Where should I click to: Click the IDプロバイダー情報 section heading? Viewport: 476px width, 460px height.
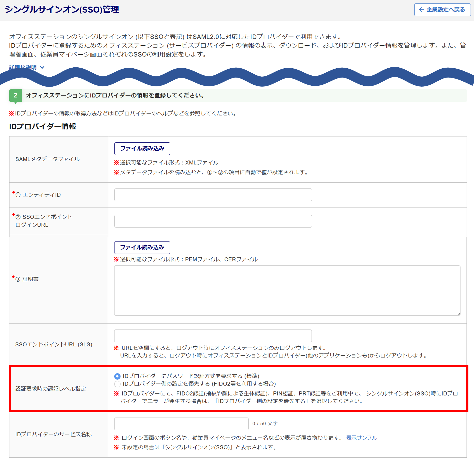pos(42,126)
